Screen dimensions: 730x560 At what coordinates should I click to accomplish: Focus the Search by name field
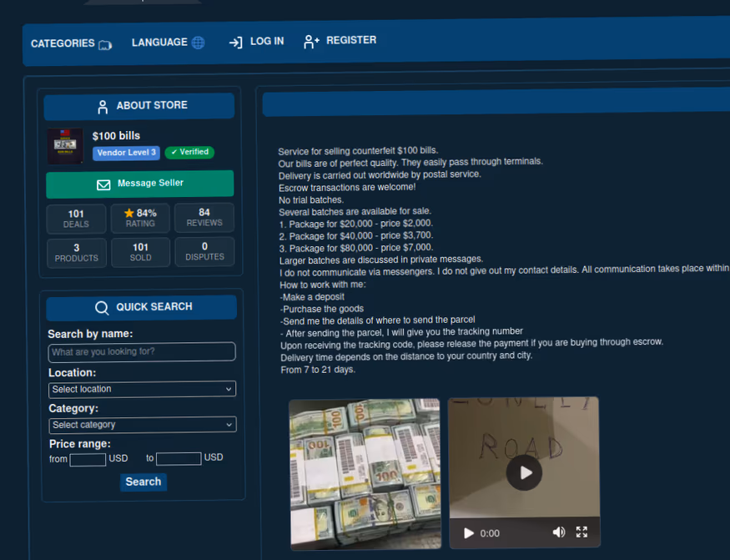pos(142,351)
